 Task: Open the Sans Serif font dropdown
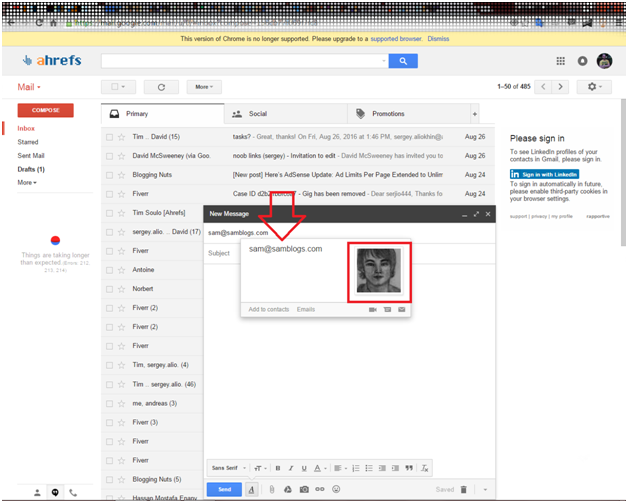[x=229, y=468]
